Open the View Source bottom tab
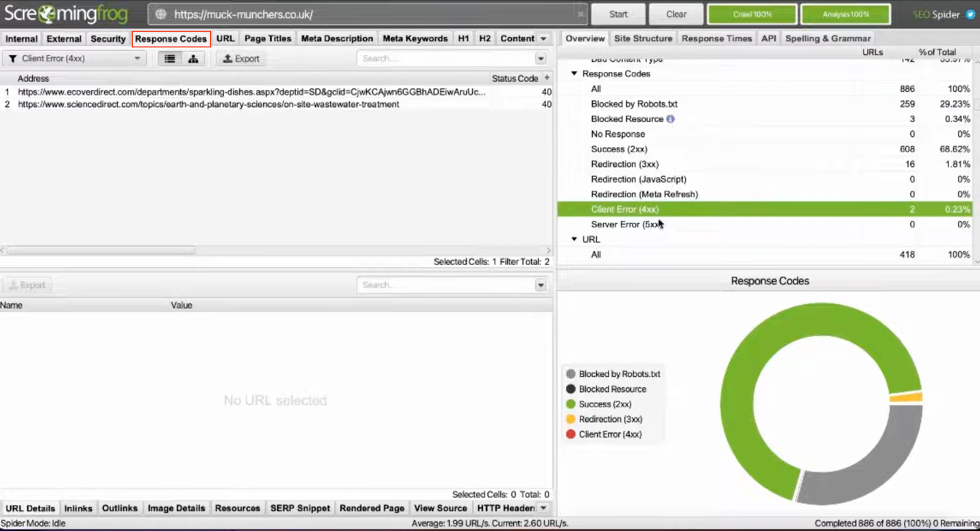This screenshot has height=531, width=980. 441,508
